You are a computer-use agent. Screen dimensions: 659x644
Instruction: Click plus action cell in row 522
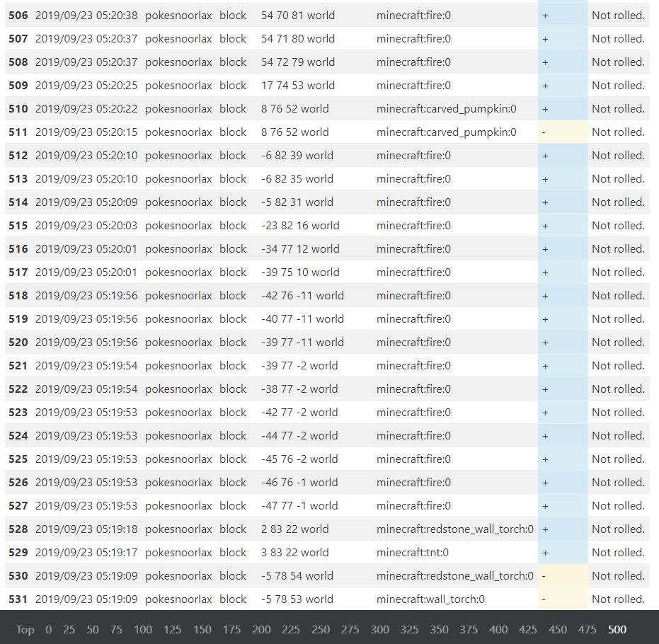(x=563, y=389)
